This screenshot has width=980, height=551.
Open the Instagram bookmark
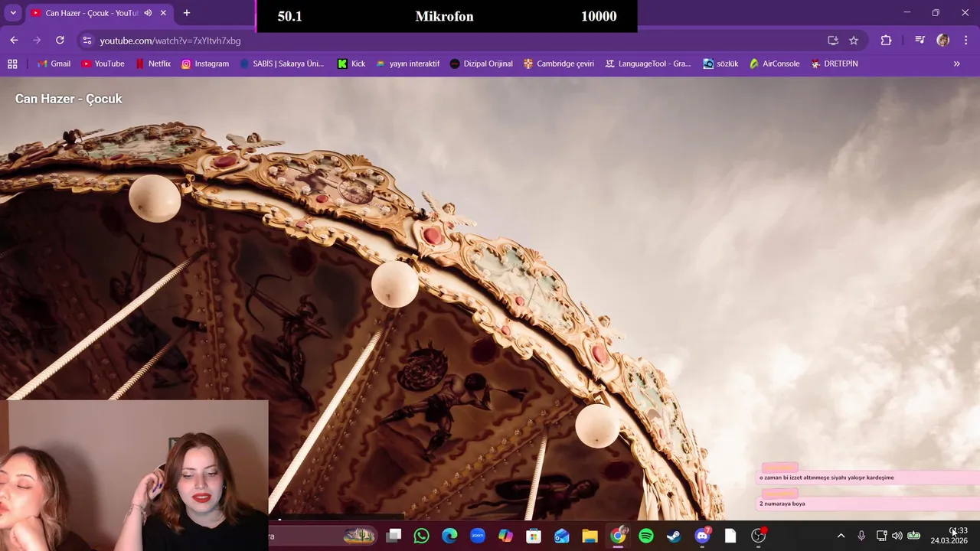pos(204,64)
